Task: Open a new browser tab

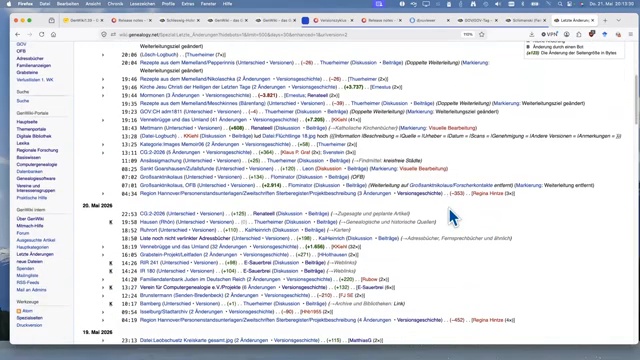Action: (605, 20)
